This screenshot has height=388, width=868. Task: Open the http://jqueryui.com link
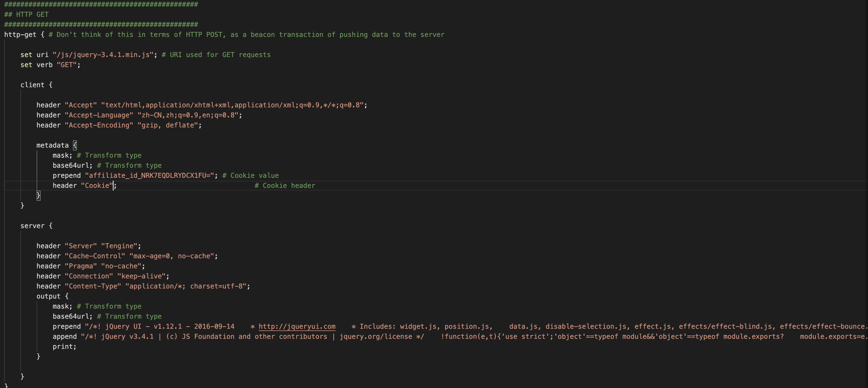click(296, 327)
